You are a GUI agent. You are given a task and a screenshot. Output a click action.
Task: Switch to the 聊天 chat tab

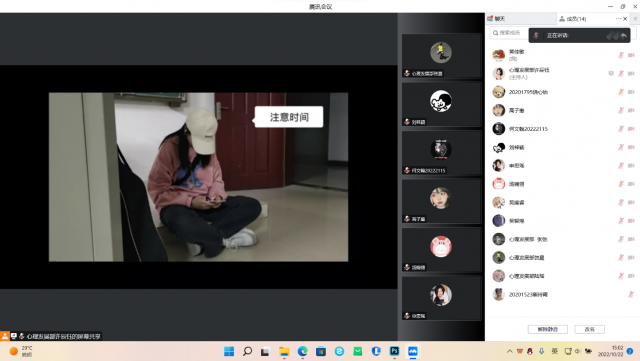click(x=496, y=19)
